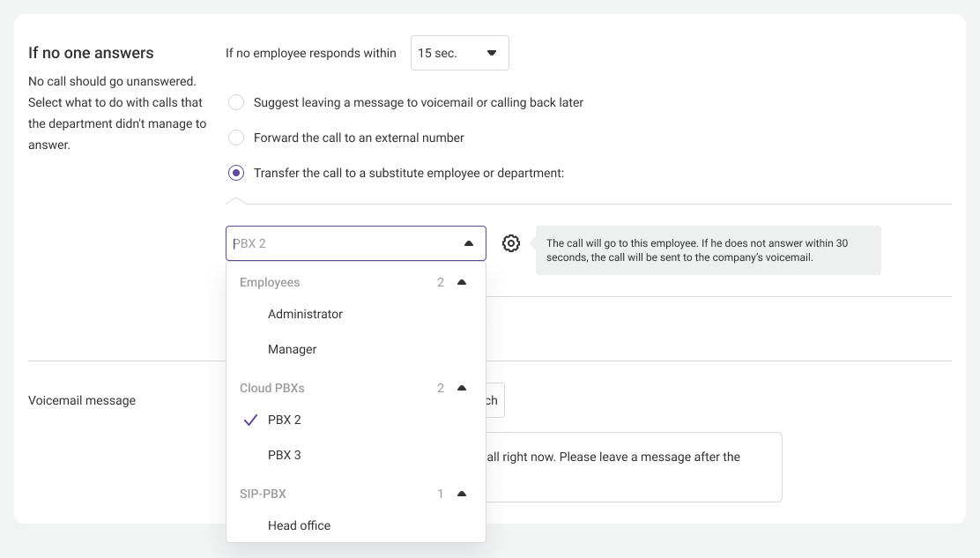
Task: Collapse the Cloud PBXs group arrow
Action: [x=462, y=389]
